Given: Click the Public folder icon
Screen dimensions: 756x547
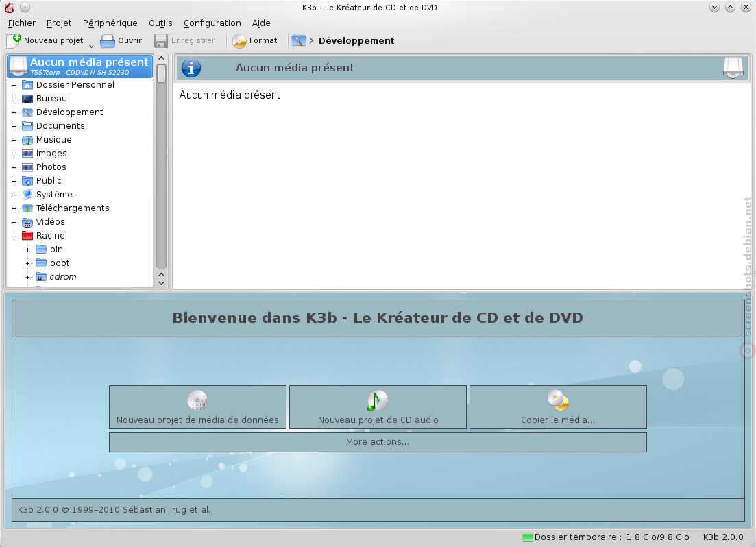Looking at the screenshot, I should tap(27, 181).
